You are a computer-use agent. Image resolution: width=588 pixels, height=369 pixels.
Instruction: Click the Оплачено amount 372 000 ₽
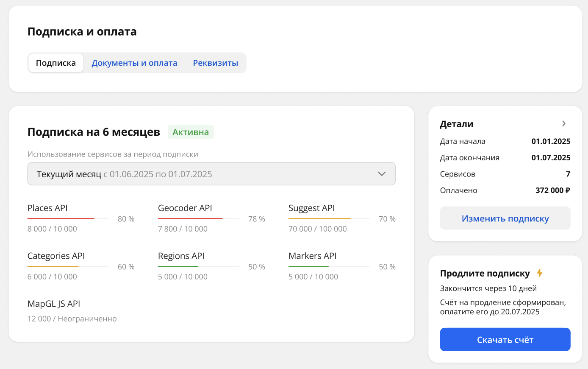click(x=552, y=190)
